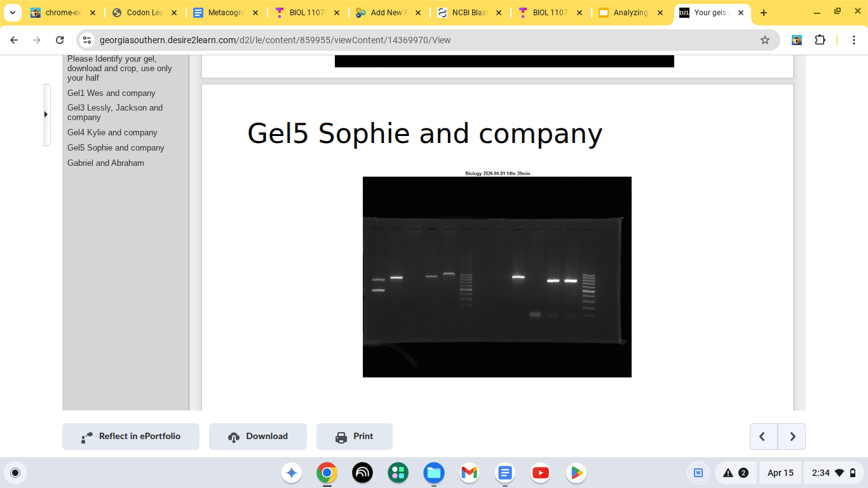The image size is (868, 488).
Task: Open Google Play Store from the shelf
Action: click(x=576, y=473)
